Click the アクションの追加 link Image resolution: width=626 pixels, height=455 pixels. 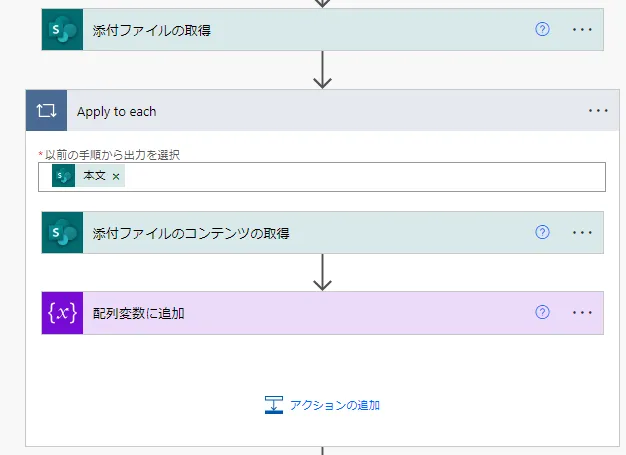point(322,405)
